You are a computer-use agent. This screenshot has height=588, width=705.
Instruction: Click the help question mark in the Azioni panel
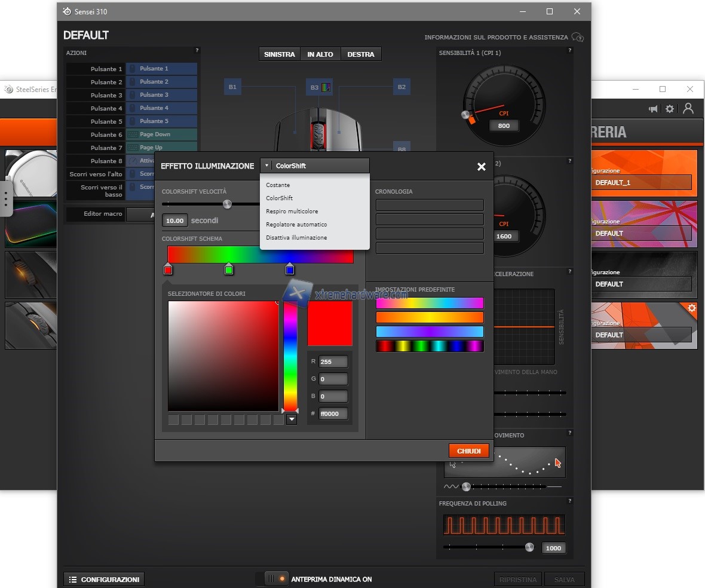(197, 51)
